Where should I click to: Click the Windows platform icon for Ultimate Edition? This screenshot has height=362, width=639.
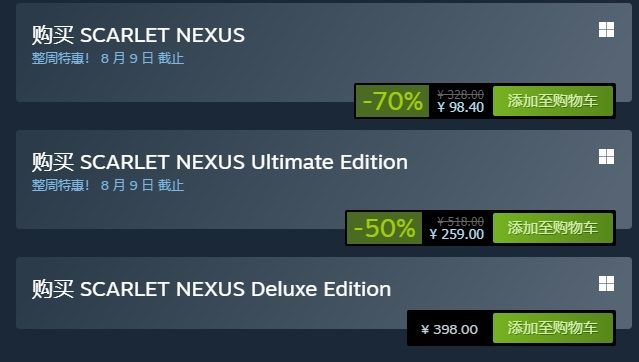click(606, 157)
